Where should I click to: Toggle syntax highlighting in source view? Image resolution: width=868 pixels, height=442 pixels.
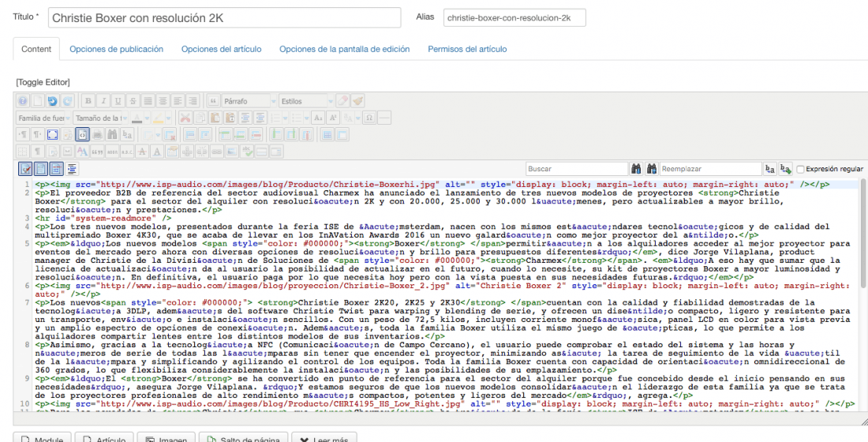25,169
